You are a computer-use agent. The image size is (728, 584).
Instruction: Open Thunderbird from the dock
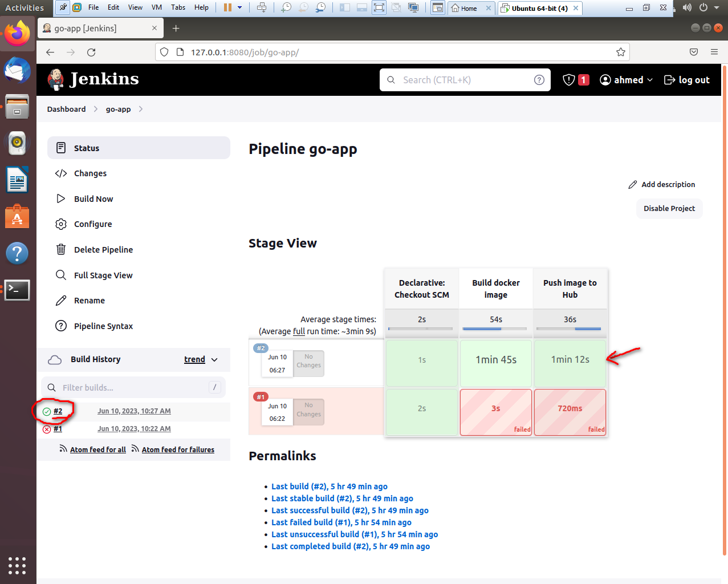17,71
